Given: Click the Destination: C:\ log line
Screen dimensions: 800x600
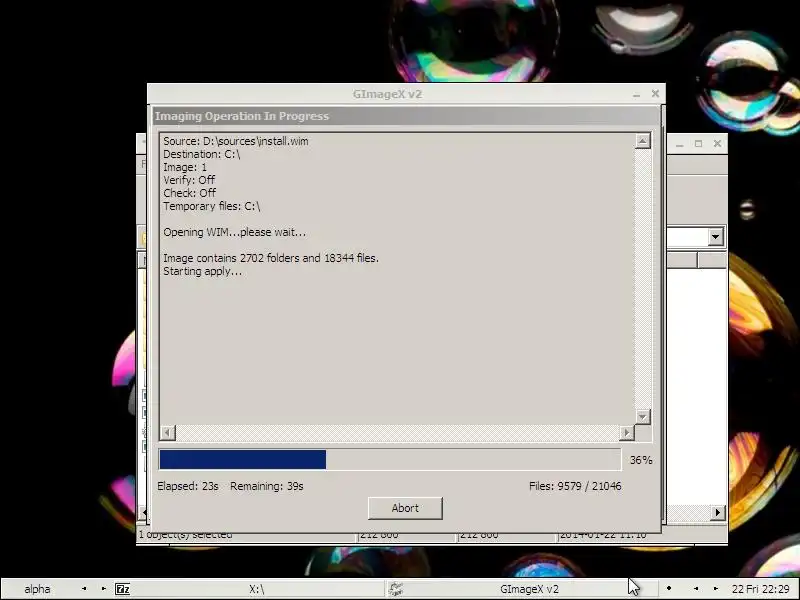Looking at the screenshot, I should tap(202, 154).
